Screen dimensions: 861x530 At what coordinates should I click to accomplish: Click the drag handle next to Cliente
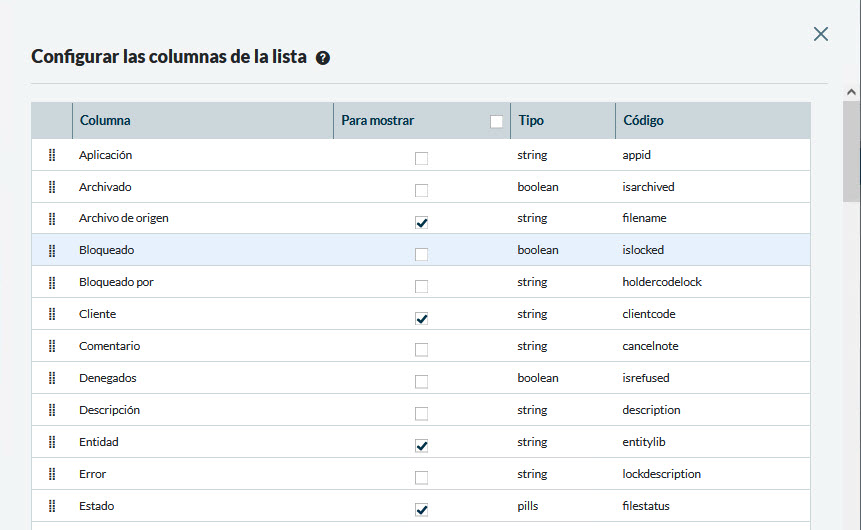(x=52, y=314)
